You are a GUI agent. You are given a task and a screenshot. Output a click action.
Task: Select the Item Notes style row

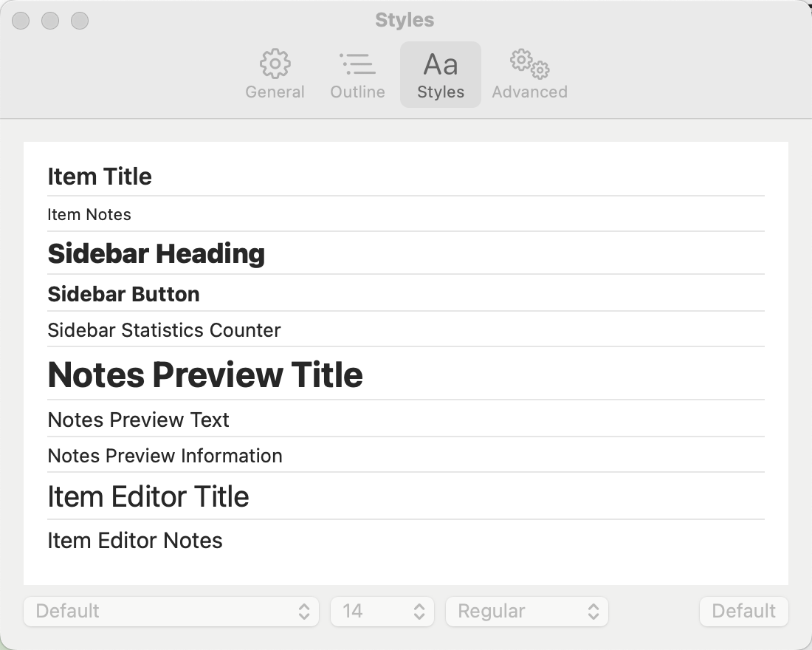pos(406,214)
